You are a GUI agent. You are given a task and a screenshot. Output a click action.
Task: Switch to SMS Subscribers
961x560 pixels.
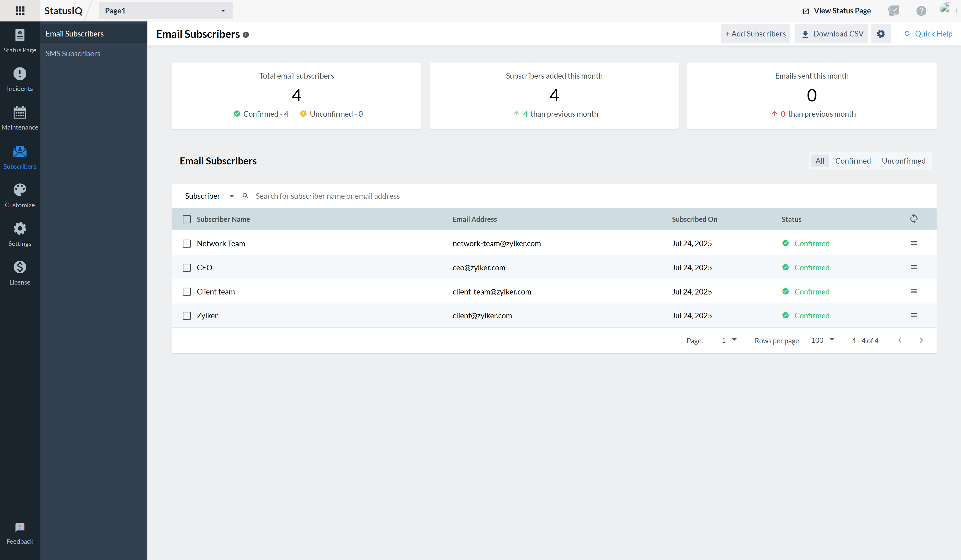point(73,54)
